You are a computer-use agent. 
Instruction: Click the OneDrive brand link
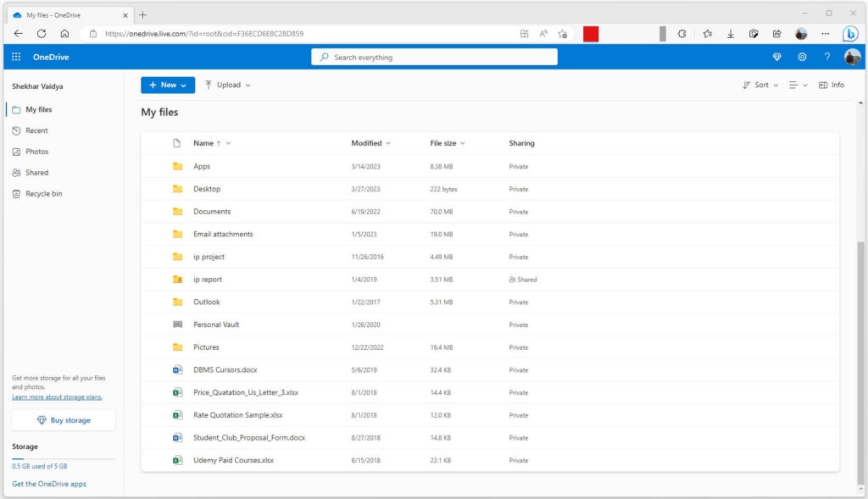tap(51, 57)
